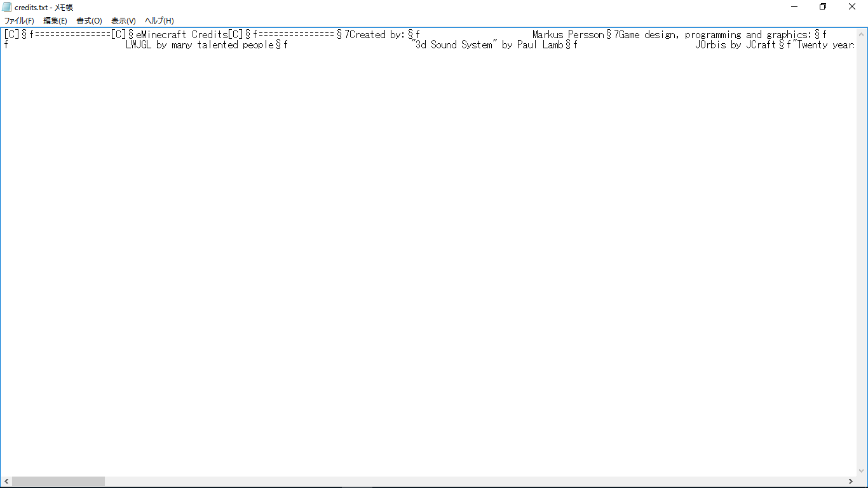Click the "credits.txt - メモ帳" window title
The image size is (868, 488).
click(x=44, y=8)
